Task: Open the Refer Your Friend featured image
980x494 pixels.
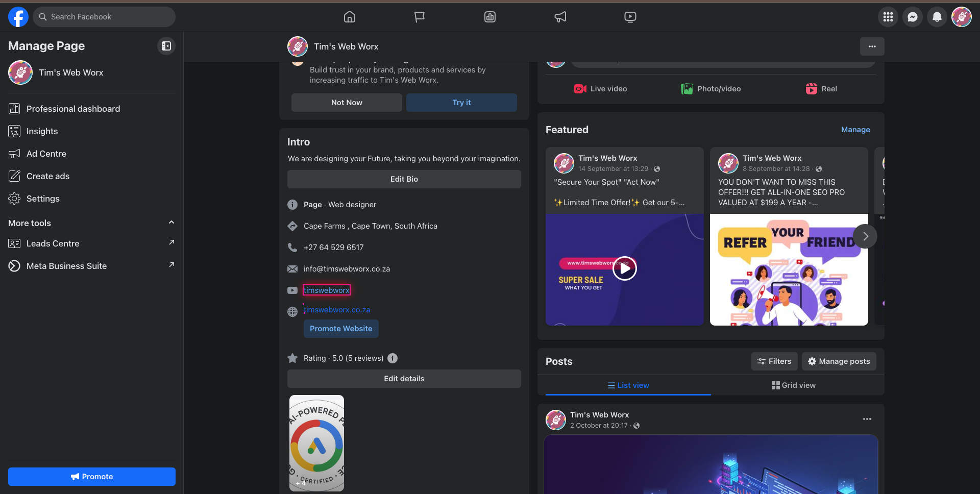Action: [789, 269]
